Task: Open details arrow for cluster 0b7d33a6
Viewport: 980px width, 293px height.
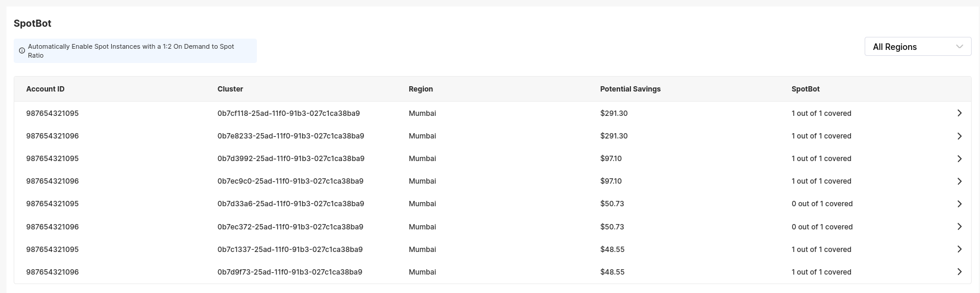Action: (x=959, y=204)
